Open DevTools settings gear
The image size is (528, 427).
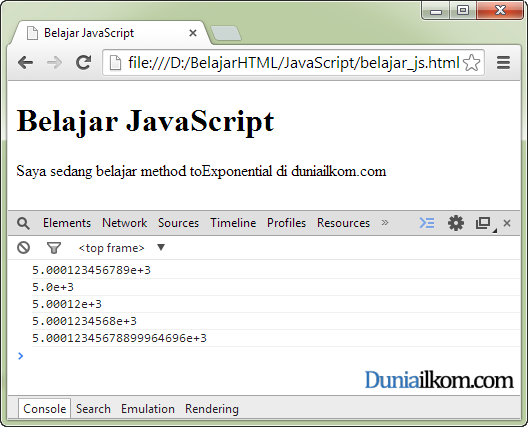456,223
